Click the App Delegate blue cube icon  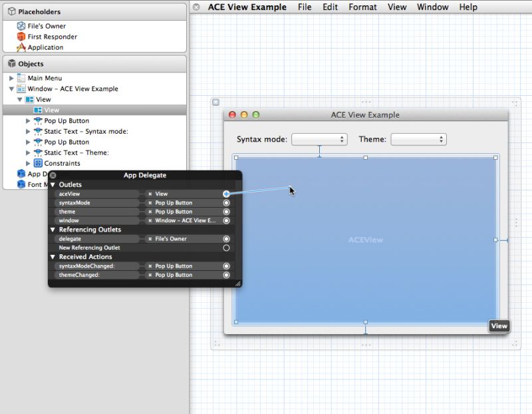(21, 174)
